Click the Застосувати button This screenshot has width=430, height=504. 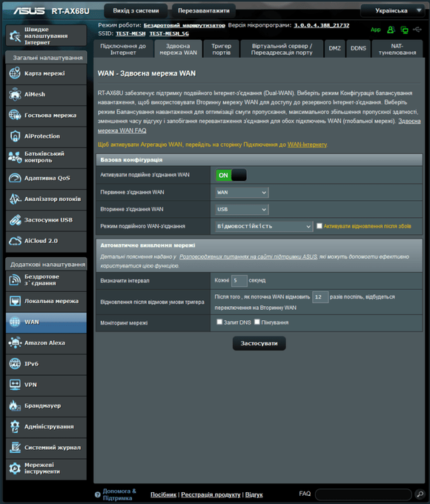[x=259, y=343]
